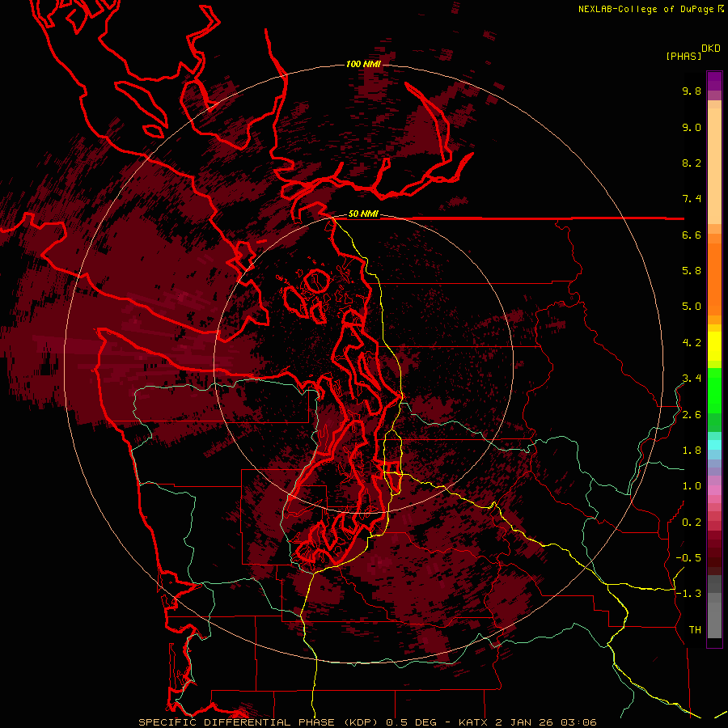Pick the yellow segment of the color bar
728x728 pixels.
pyautogui.click(x=714, y=346)
